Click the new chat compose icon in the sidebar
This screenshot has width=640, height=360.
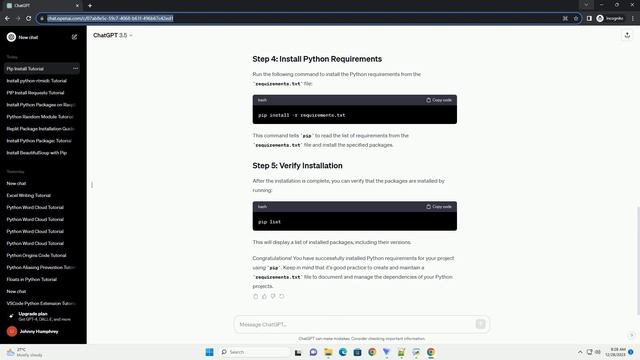[74, 37]
